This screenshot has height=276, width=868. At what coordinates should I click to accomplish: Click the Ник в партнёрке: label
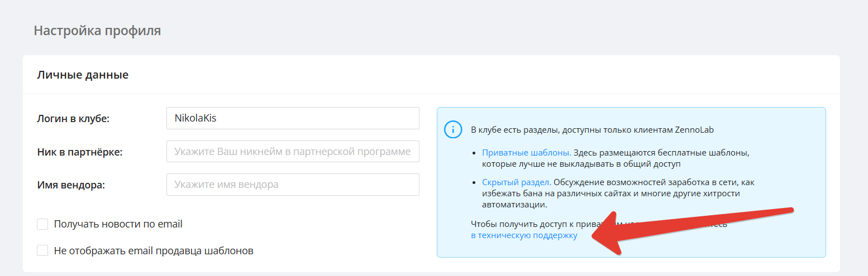pyautogui.click(x=79, y=152)
